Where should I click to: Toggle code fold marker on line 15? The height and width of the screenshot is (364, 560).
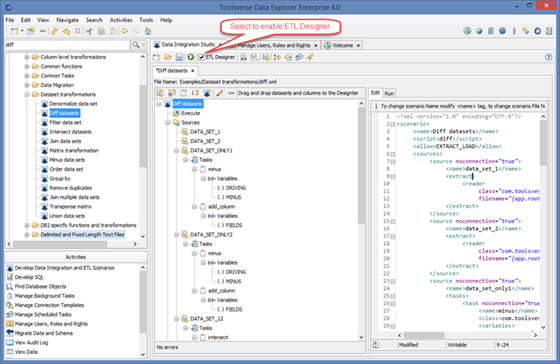click(x=392, y=221)
